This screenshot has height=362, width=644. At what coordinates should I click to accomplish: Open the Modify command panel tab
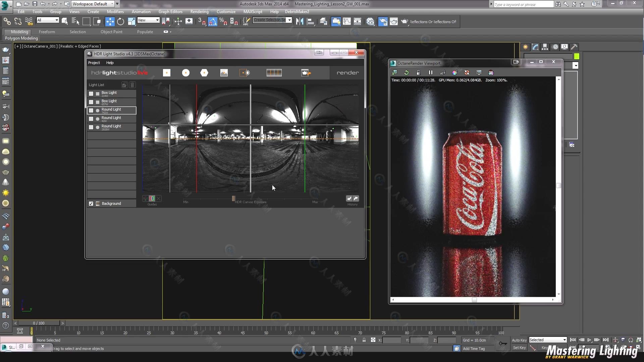[x=535, y=47]
